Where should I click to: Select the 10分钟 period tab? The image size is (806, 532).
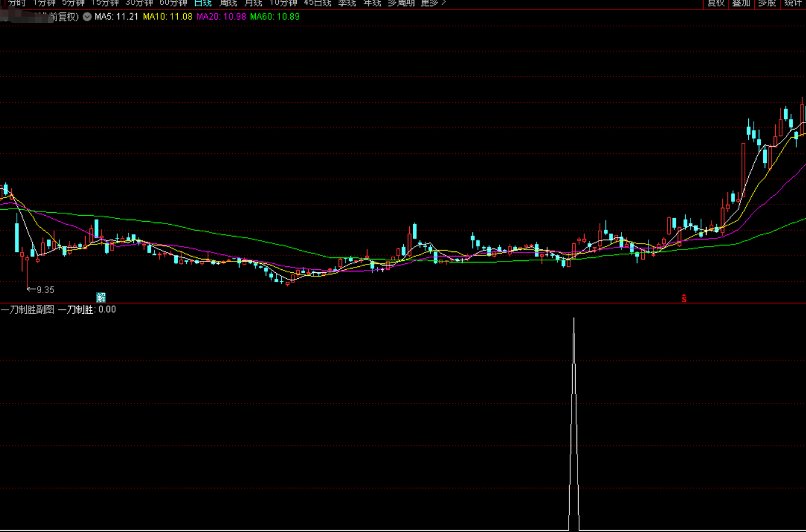point(283,3)
